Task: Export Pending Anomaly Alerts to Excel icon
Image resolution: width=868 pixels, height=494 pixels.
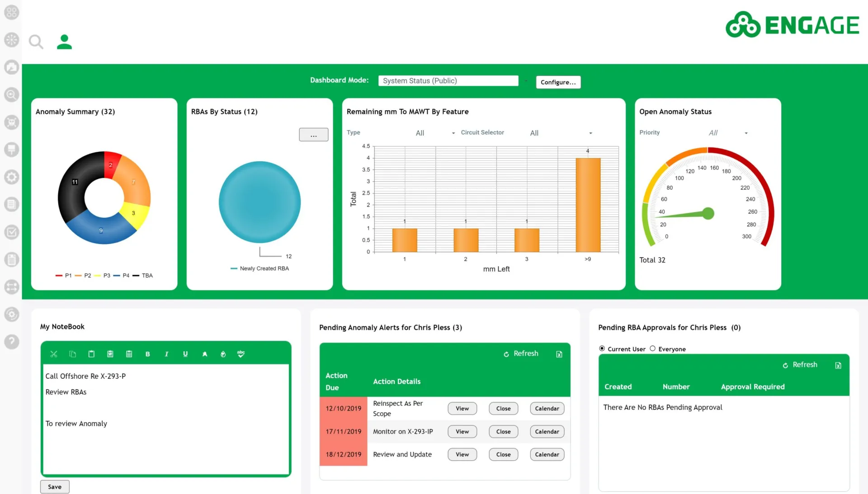Action: click(559, 354)
